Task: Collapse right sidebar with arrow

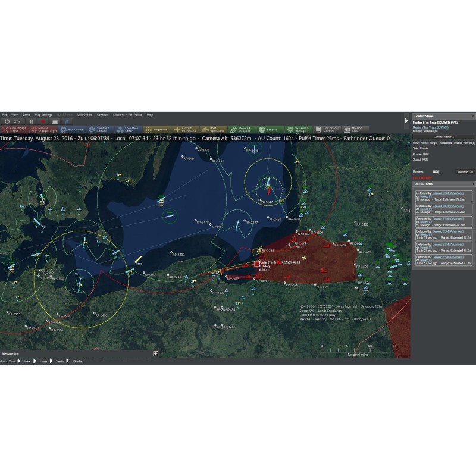Action: 407,121
